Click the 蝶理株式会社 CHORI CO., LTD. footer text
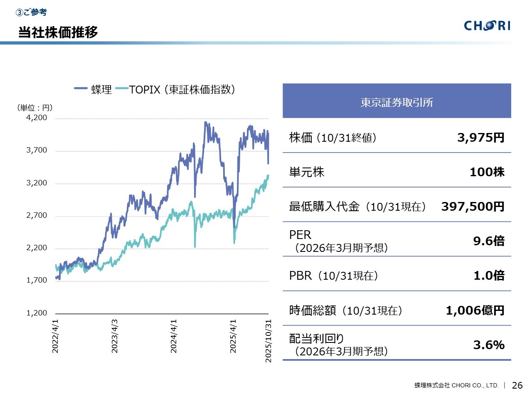Screen dimensions: 532x399 click(456, 385)
